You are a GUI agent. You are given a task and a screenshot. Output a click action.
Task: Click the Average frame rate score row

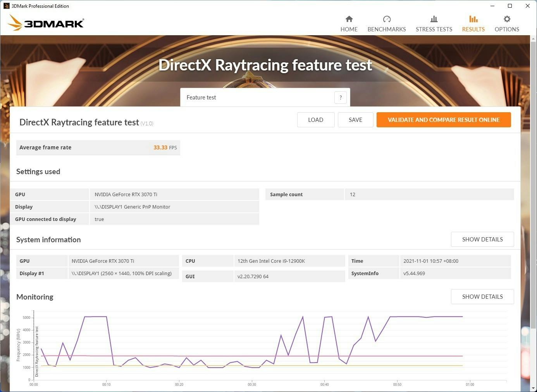tap(98, 147)
